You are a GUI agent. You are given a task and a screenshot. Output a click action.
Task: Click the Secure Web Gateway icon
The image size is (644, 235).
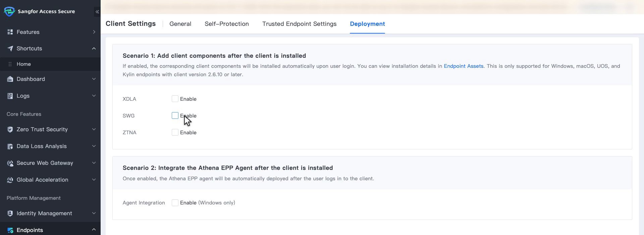click(10, 163)
